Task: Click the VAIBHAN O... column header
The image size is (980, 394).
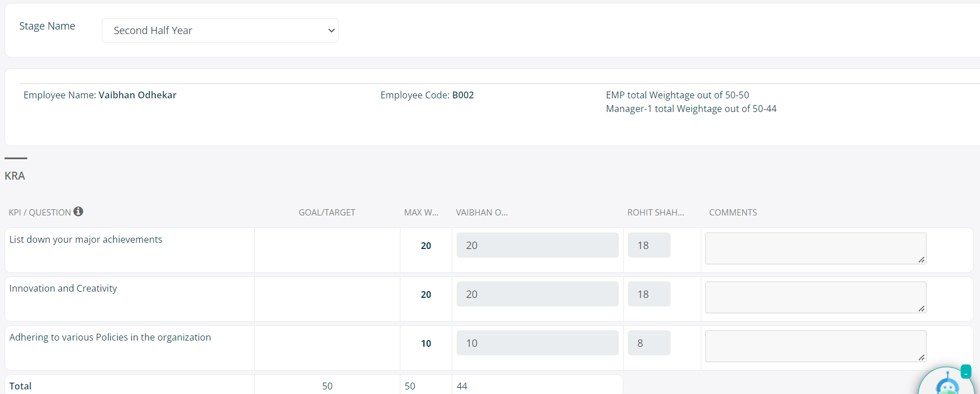Action: [x=482, y=213]
